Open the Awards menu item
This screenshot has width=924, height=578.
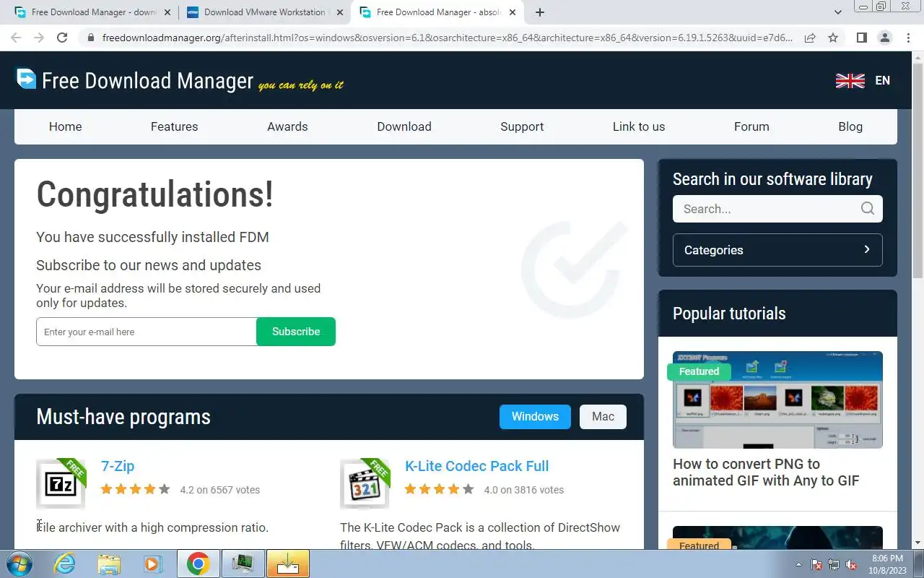pyautogui.click(x=287, y=126)
